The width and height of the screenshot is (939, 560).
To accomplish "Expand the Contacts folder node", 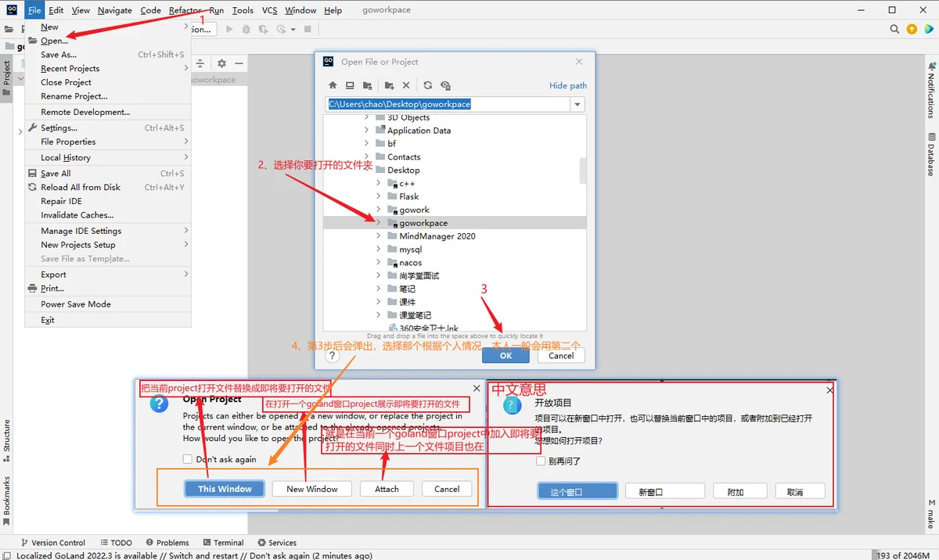I will [366, 156].
